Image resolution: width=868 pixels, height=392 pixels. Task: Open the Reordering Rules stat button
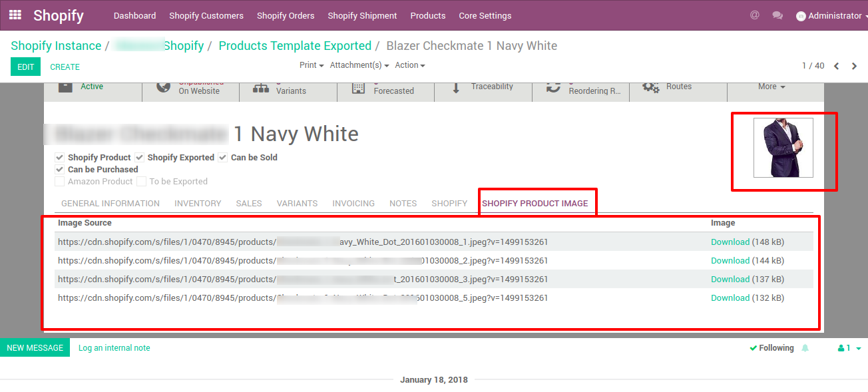(x=581, y=91)
